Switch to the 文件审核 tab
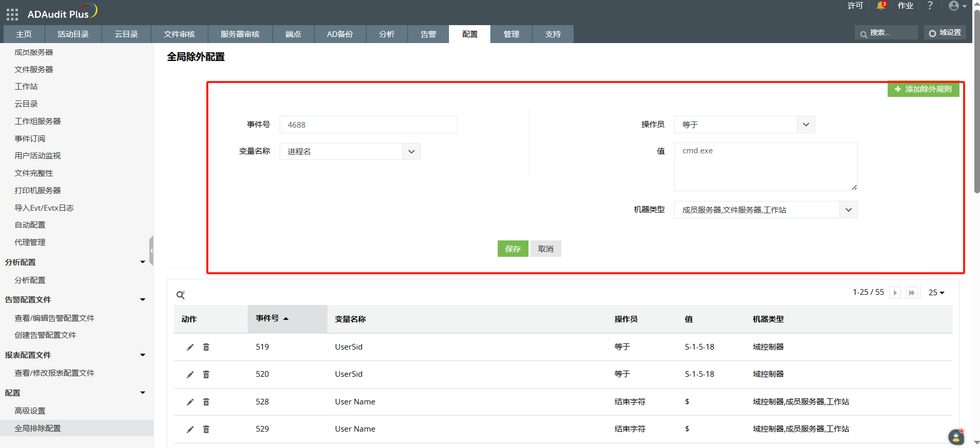This screenshot has height=448, width=980. (179, 34)
